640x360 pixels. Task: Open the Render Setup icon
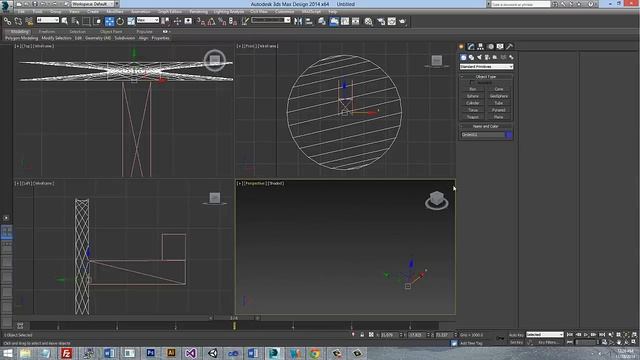click(381, 21)
